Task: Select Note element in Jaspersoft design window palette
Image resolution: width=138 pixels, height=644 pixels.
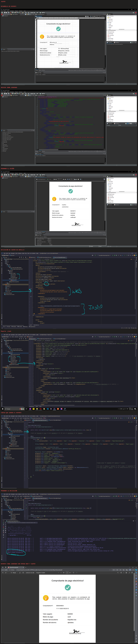Action: coord(109,18)
